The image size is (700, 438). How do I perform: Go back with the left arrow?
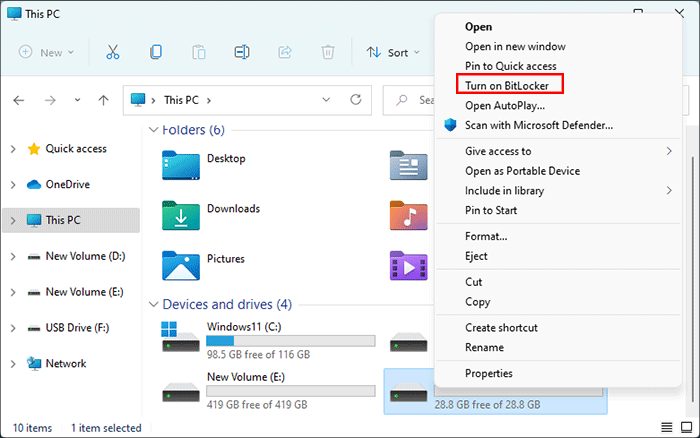click(19, 100)
